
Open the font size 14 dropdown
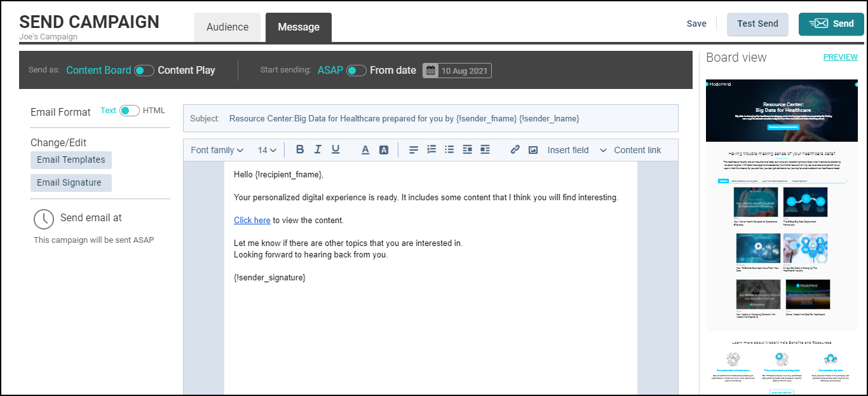coord(267,150)
